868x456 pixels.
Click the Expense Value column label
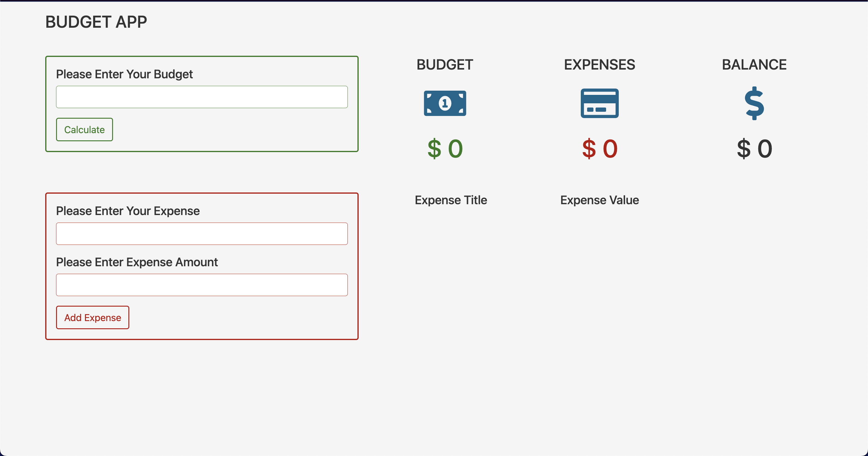click(x=599, y=200)
